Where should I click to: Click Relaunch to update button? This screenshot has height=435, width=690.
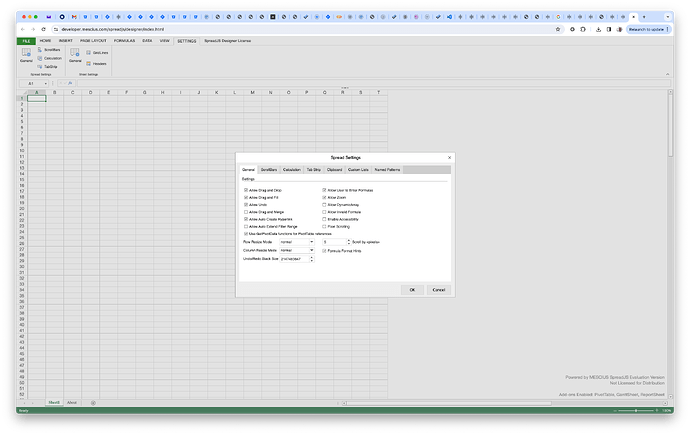[x=649, y=29]
